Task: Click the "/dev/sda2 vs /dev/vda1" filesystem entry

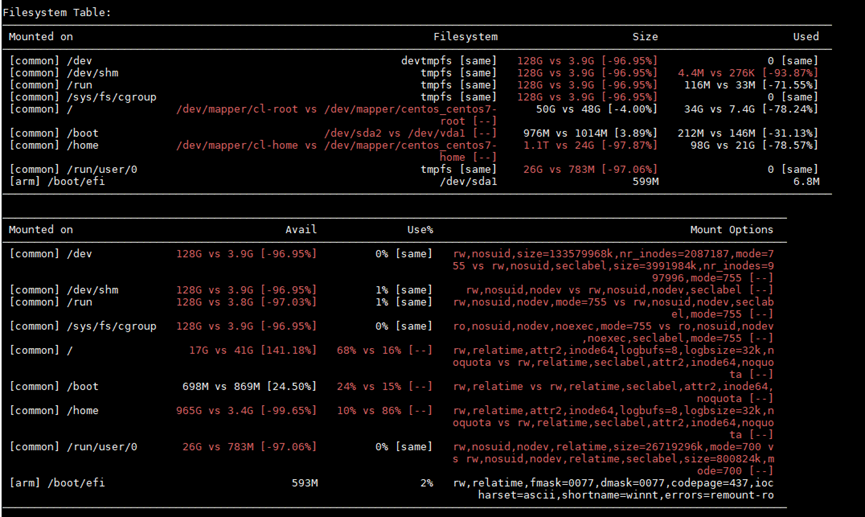Action: 411,133
